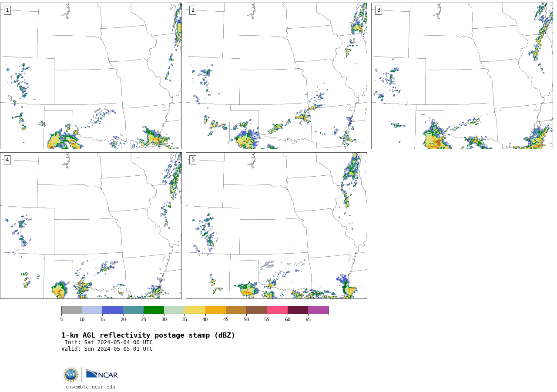
Task: Click the dark brown 50-55 dBZ swatch
Action: point(257,310)
